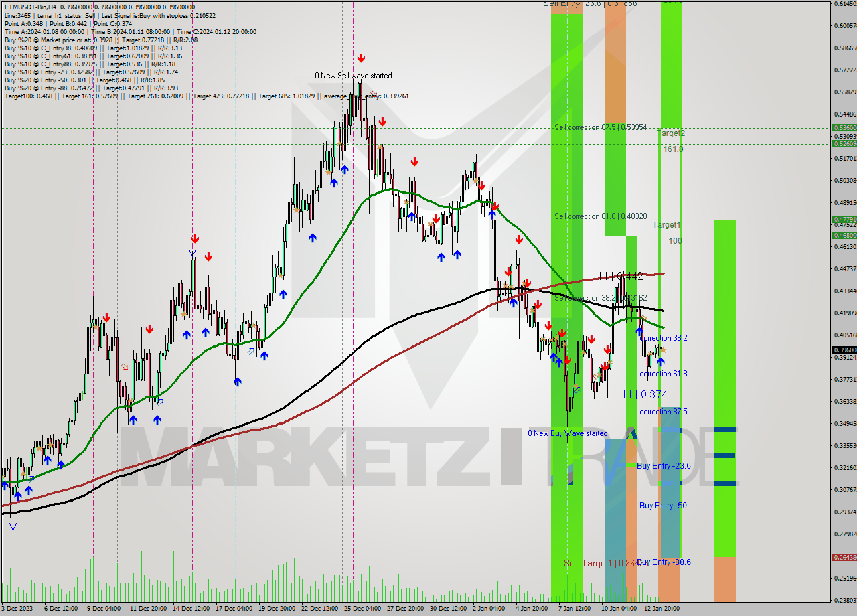Click the '10 Jan 04:00' time label
Screen dimensions: 857x616
(619, 608)
